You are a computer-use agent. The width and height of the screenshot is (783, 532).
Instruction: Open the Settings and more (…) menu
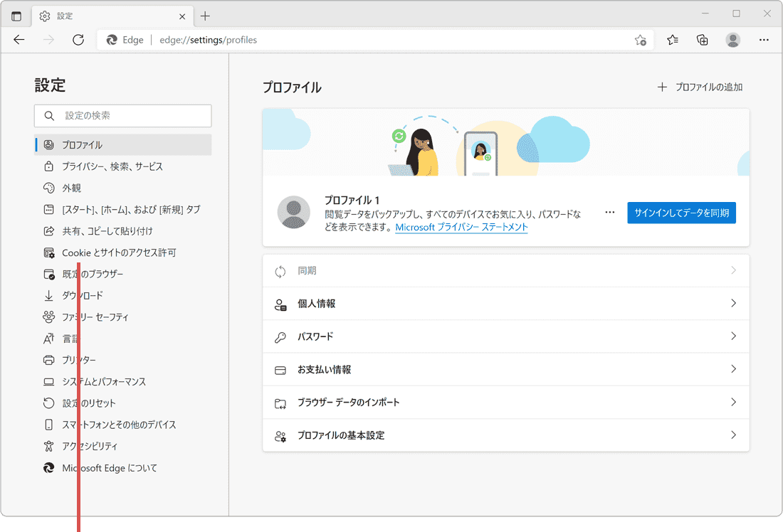(764, 40)
